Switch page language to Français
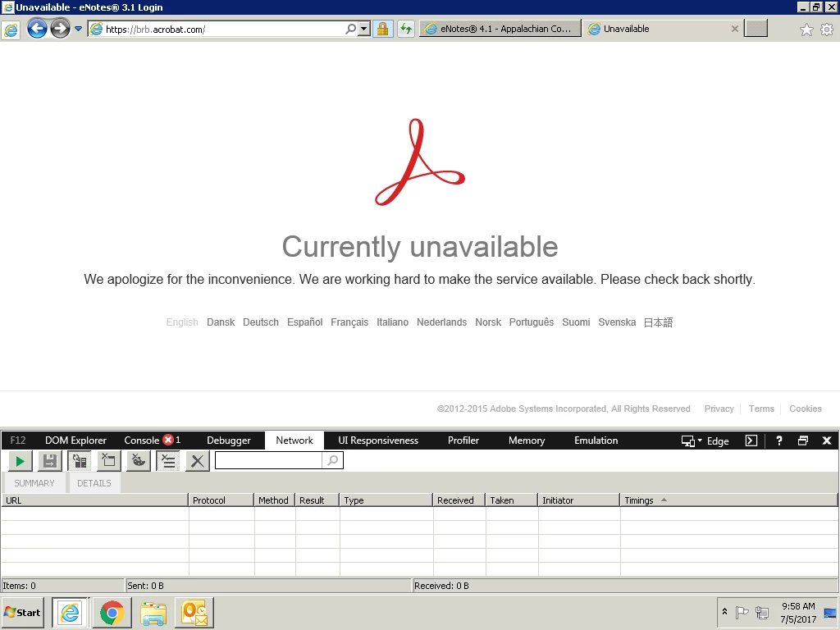This screenshot has height=630, width=840. (349, 322)
